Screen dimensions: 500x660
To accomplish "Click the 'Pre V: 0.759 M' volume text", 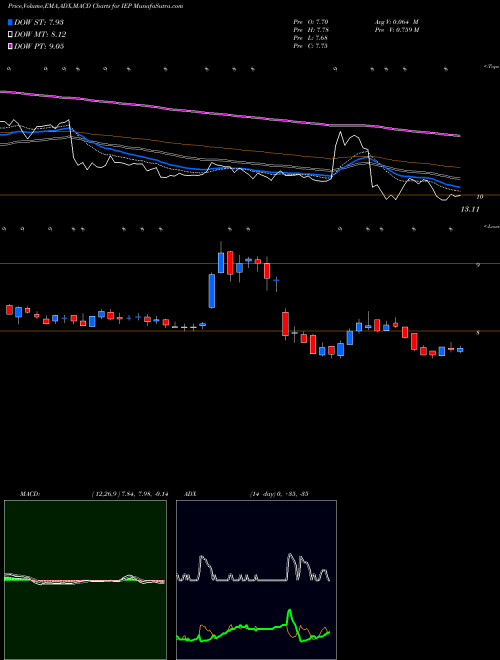I will coord(396,30).
